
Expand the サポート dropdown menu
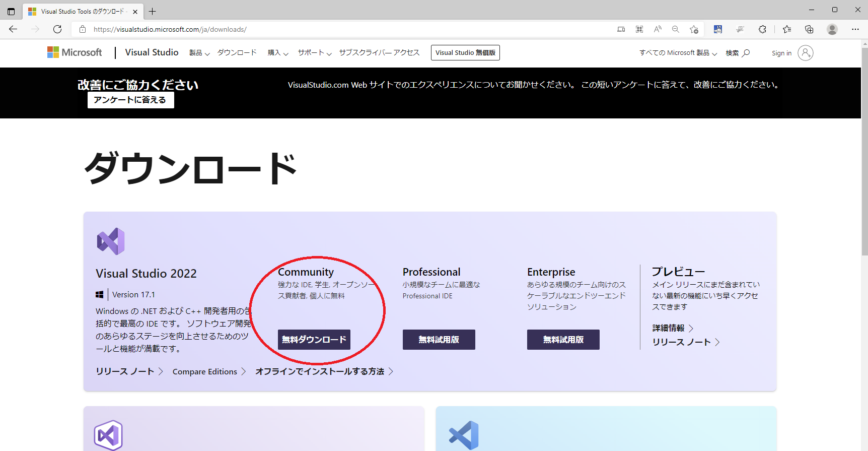coord(315,53)
